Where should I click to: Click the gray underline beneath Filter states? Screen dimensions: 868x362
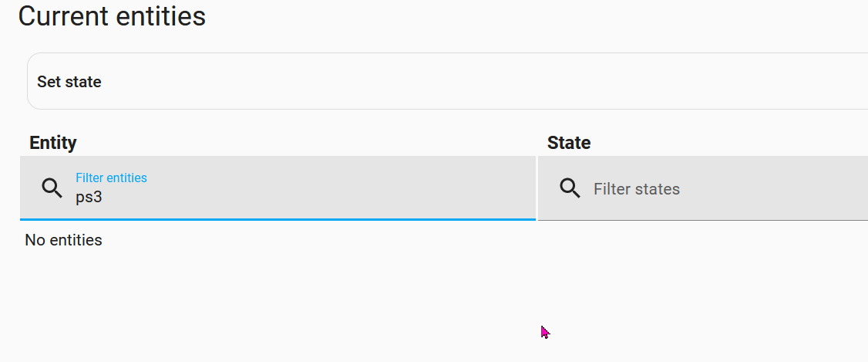[x=701, y=220]
